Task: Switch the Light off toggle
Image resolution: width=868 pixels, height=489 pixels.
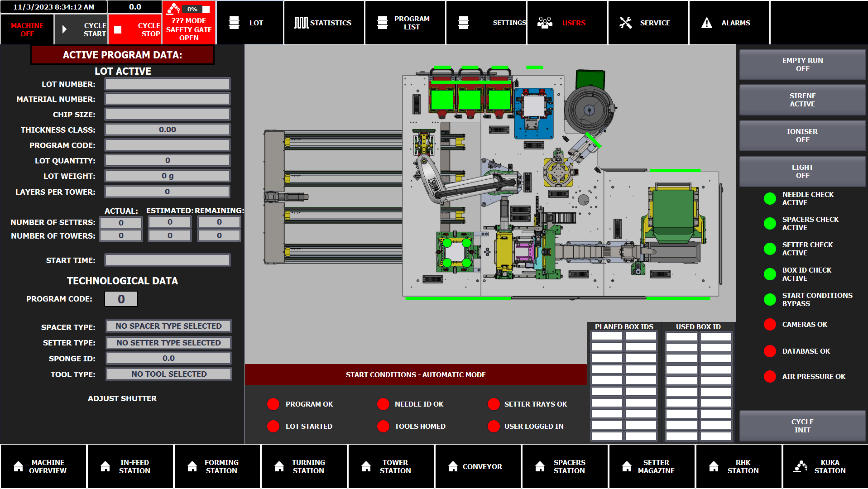Action: [x=802, y=172]
